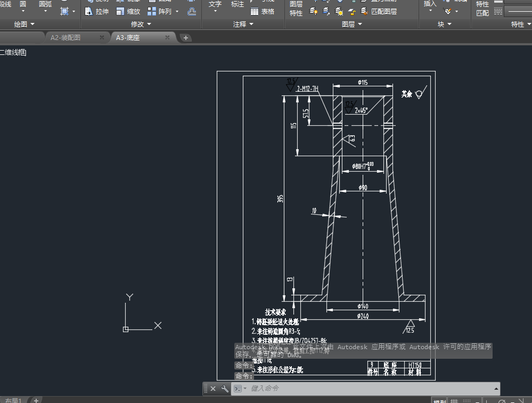The height and width of the screenshot is (403, 532).
Task: Select the A3-底座 drawing tab
Action: click(x=128, y=38)
